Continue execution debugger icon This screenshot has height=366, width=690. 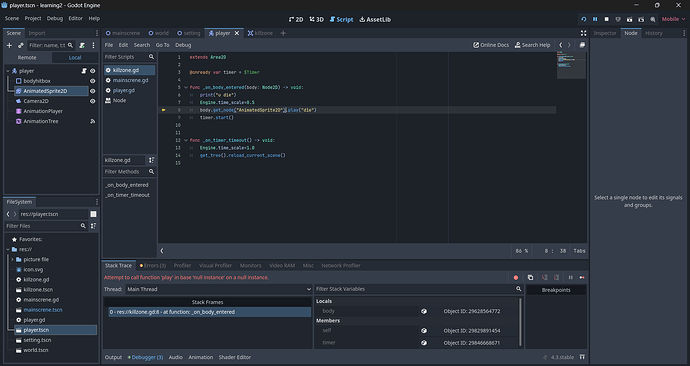[582, 278]
